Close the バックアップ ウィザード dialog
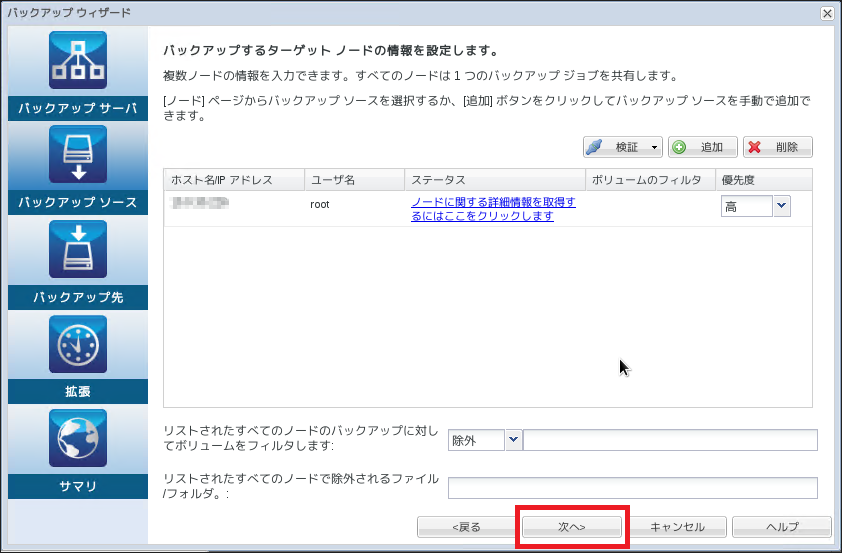The width and height of the screenshot is (842, 553). (828, 13)
